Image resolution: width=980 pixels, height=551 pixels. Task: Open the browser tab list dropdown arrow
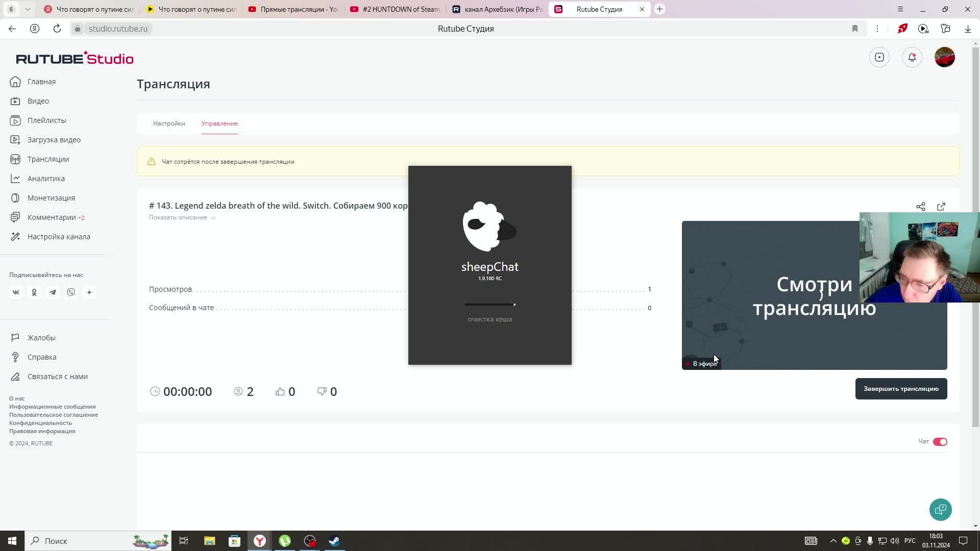[x=28, y=9]
